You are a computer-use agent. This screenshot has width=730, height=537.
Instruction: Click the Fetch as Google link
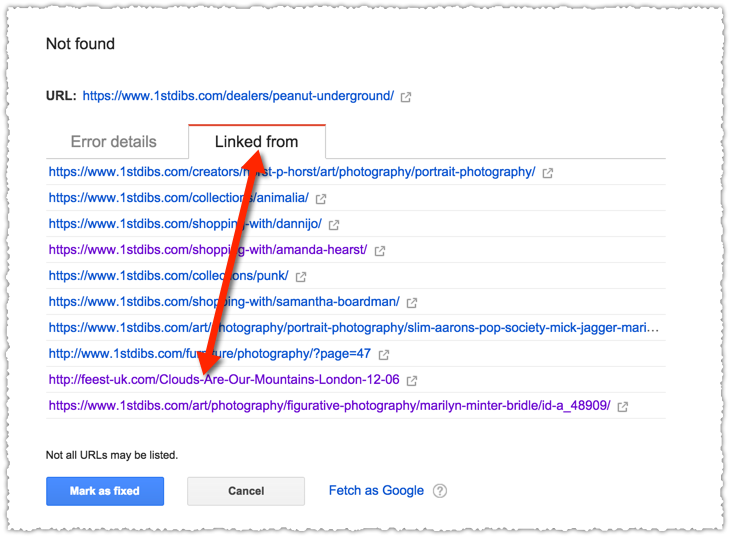click(376, 490)
